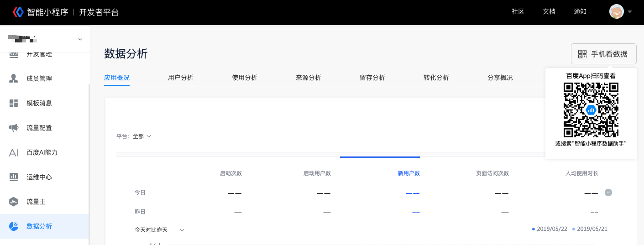Click the 百度AI能力 AI icon

click(x=14, y=152)
